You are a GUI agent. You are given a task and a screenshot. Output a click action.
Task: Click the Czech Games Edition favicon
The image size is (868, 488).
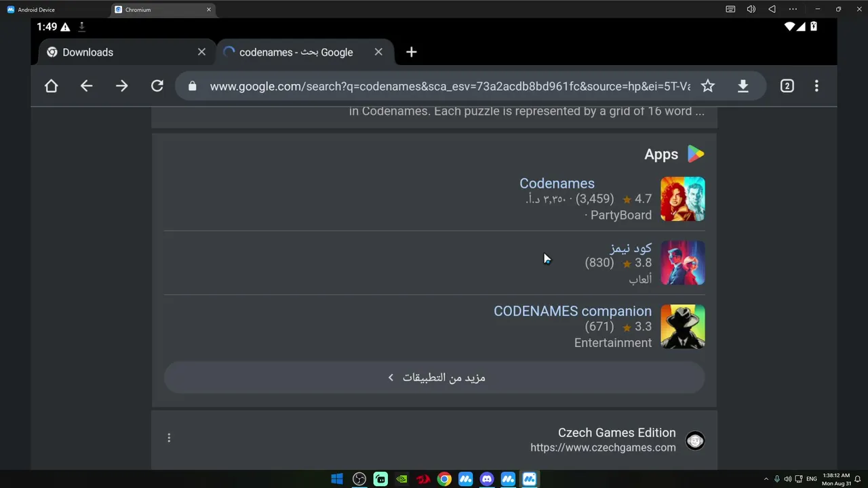pos(695,441)
